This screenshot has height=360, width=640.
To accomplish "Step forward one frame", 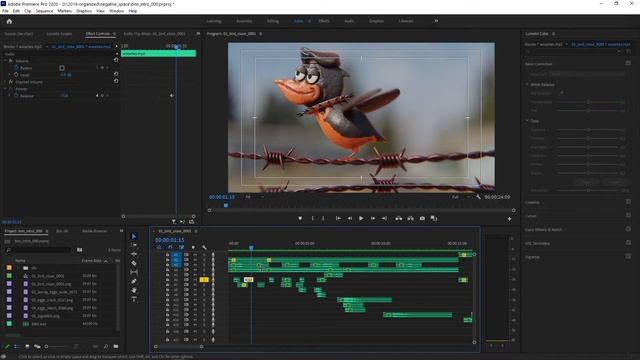I will [373, 218].
